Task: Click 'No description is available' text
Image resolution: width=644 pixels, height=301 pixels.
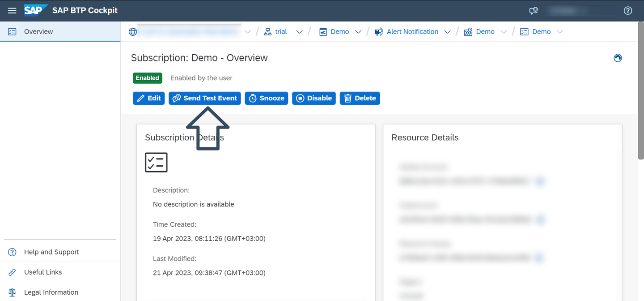Action: click(x=194, y=204)
